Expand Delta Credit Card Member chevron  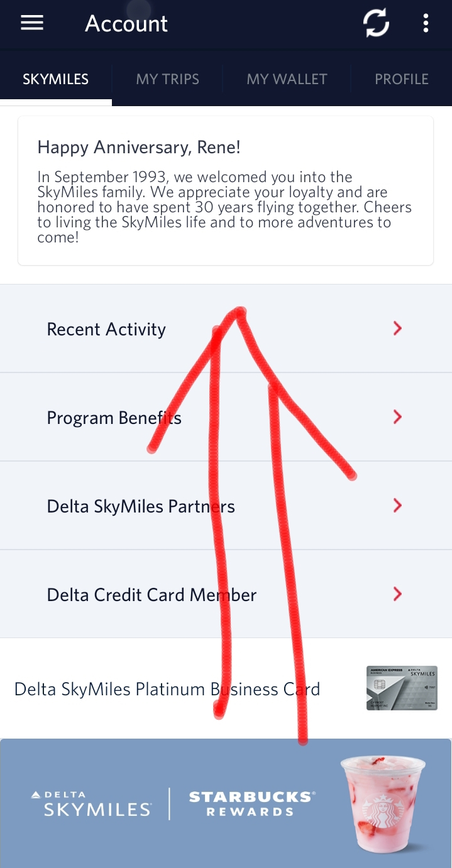click(x=397, y=594)
